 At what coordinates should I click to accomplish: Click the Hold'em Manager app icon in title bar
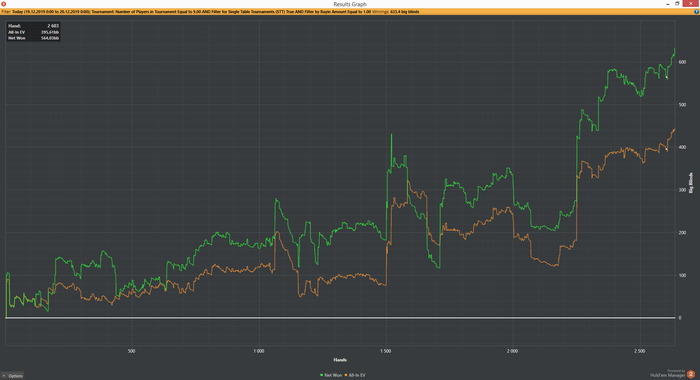[x=4, y=4]
